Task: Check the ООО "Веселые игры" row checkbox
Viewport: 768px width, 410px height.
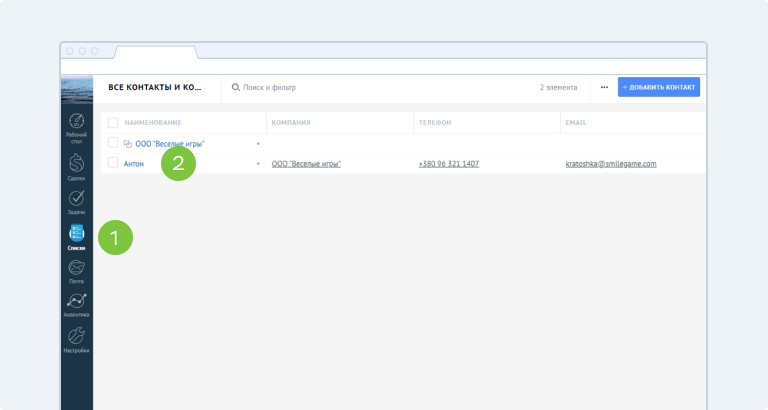Action: click(113, 143)
